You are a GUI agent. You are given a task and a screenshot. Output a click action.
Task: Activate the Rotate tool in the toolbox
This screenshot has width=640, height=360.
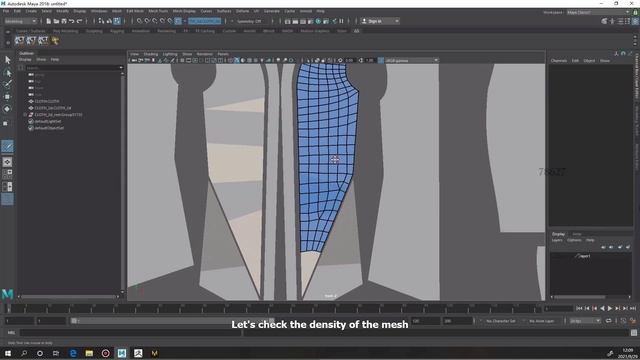(7, 109)
